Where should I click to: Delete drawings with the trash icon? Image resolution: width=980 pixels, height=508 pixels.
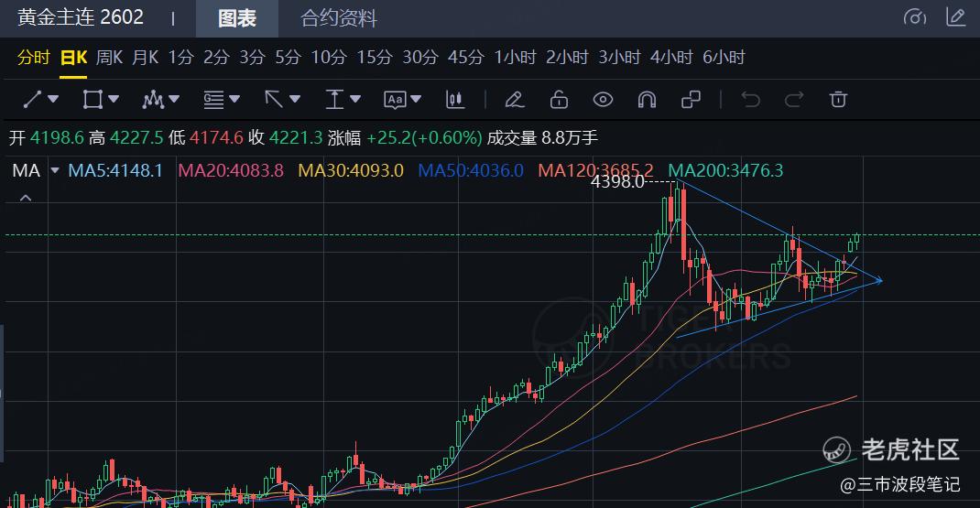pyautogui.click(x=838, y=99)
